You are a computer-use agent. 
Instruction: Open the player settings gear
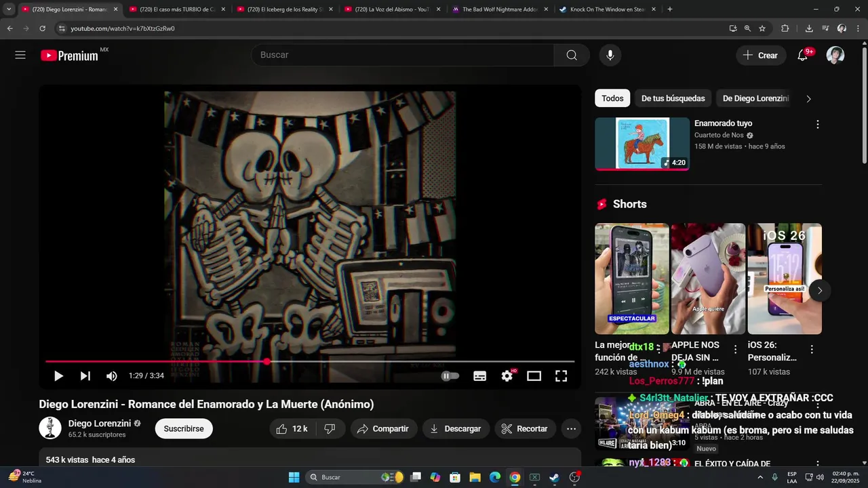click(x=507, y=376)
